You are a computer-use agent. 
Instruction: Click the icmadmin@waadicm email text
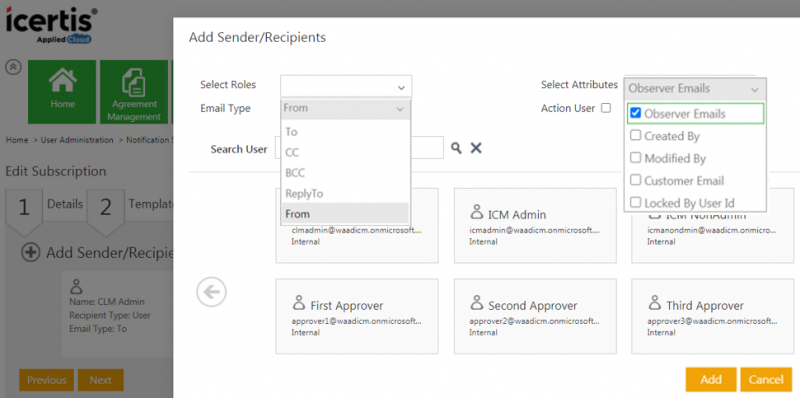click(534, 231)
